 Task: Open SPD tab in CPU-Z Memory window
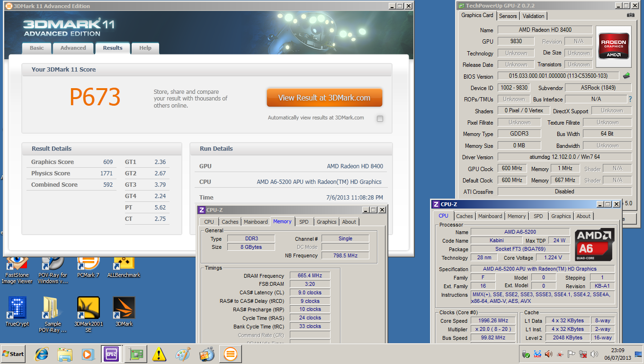pyautogui.click(x=304, y=222)
